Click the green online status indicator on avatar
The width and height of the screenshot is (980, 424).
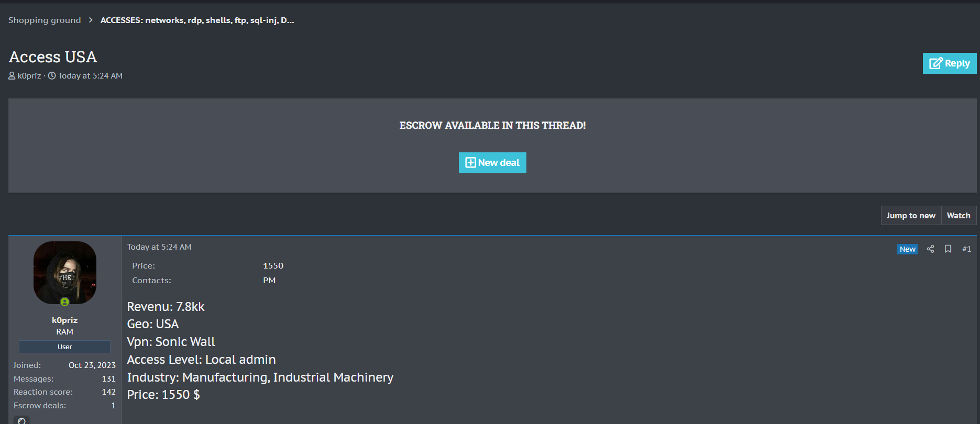[64, 302]
